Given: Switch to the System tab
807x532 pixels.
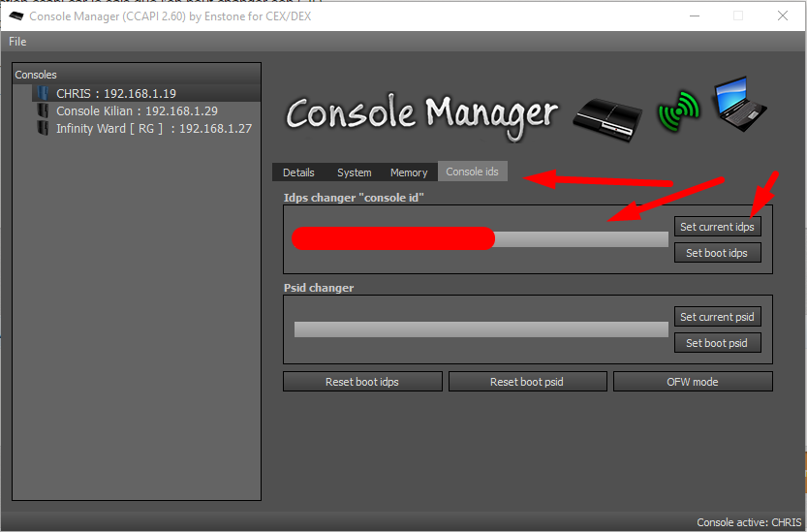Looking at the screenshot, I should (355, 172).
